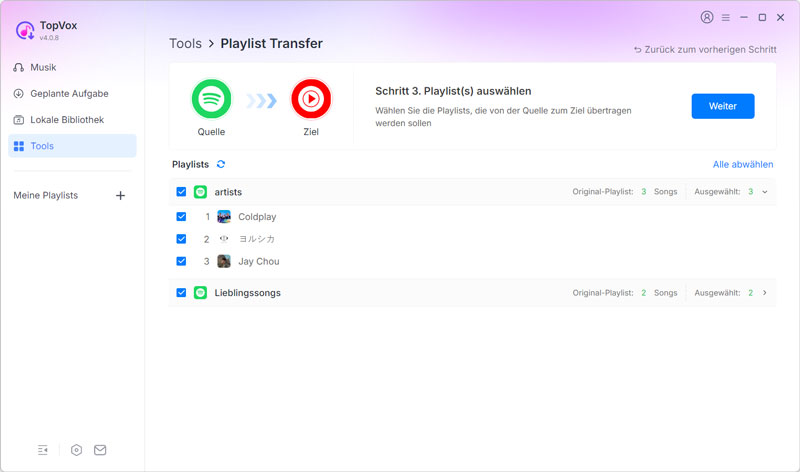Click the Tools grid icon
The image size is (800, 472).
click(19, 146)
